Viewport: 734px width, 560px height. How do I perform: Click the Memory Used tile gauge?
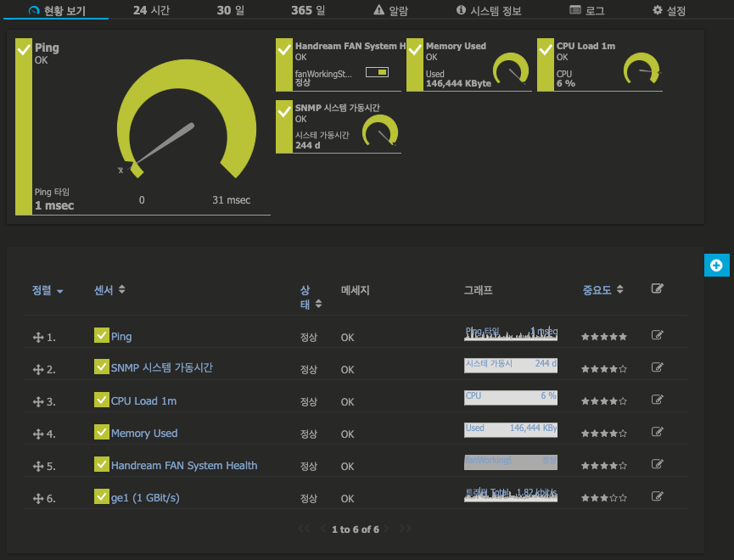[511, 69]
